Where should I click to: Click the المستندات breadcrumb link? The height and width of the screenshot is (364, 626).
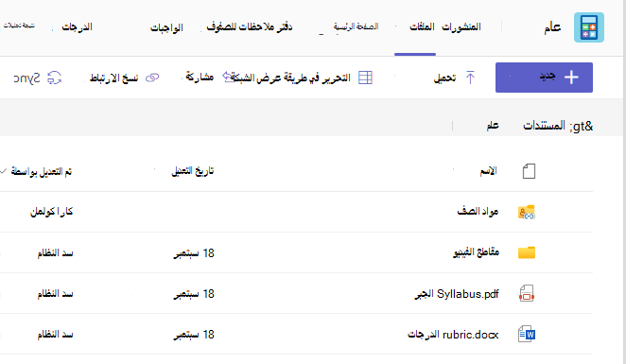point(544,126)
